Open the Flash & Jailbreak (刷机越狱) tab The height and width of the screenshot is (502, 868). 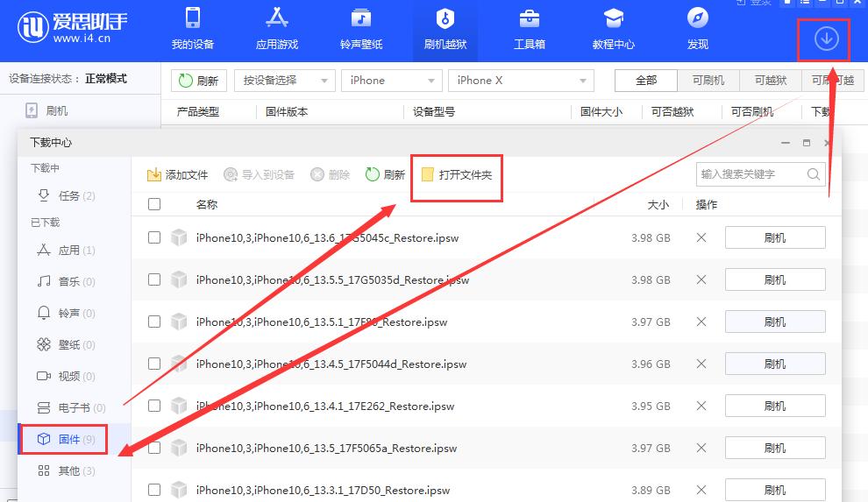tap(445, 29)
